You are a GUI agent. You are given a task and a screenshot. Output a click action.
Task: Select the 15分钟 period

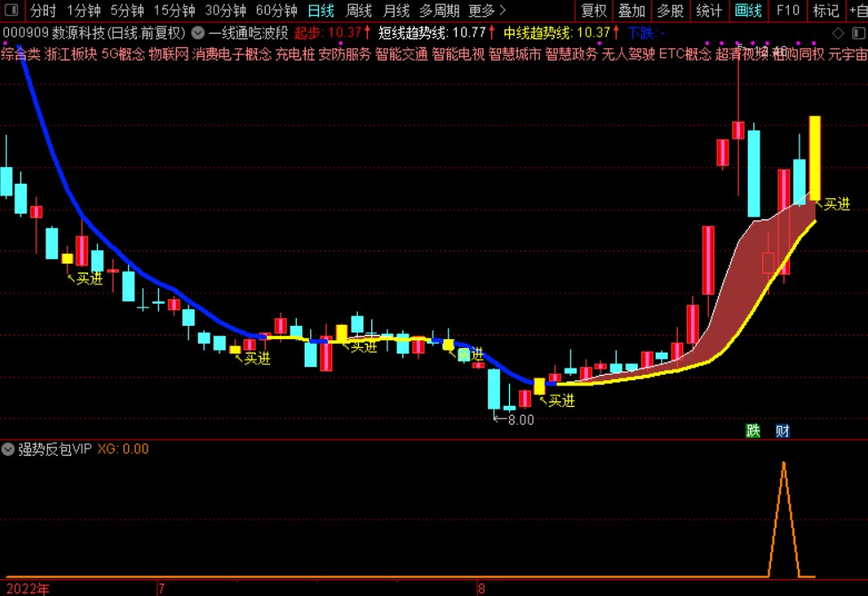pyautogui.click(x=174, y=11)
